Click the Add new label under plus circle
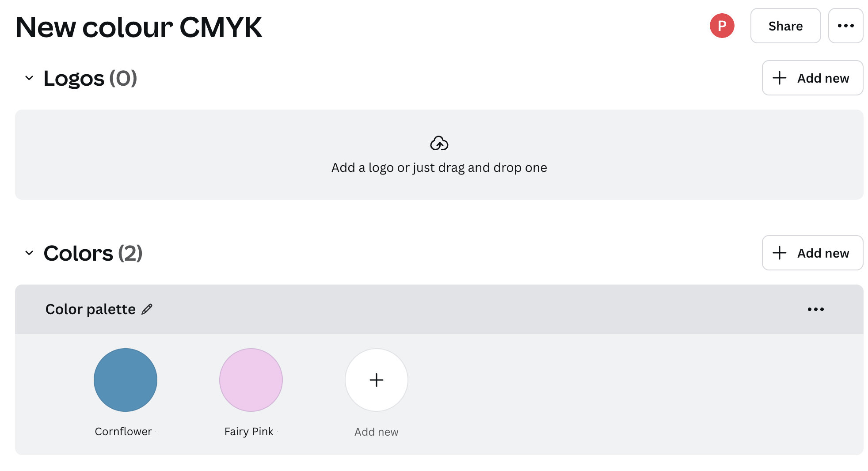 (376, 432)
